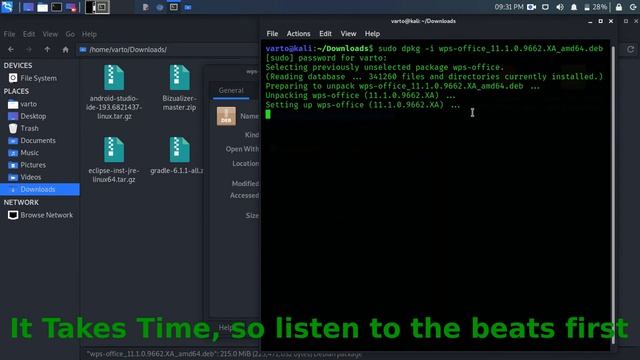Image resolution: width=640 pixels, height=360 pixels.
Task: Go forward in the file manager
Action: 29,49
